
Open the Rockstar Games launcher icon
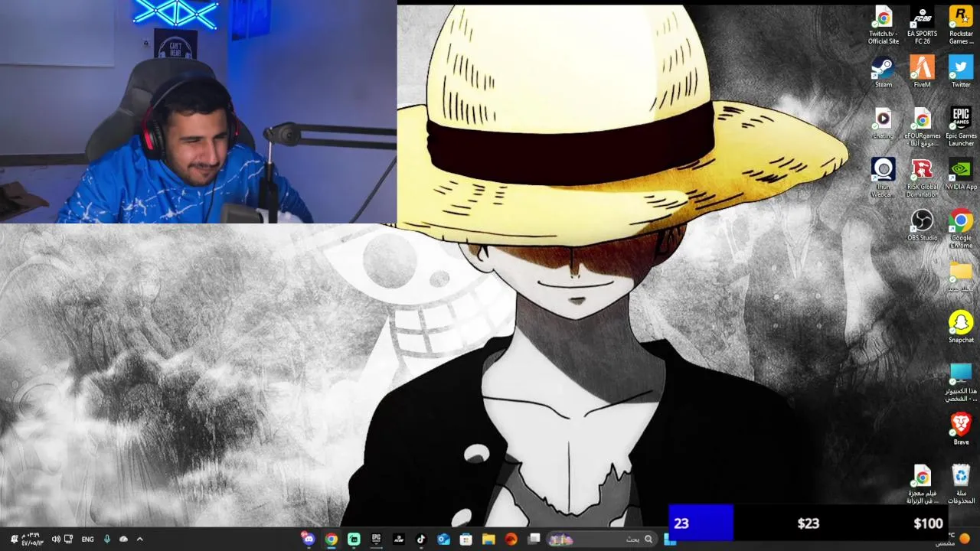pos(961,25)
